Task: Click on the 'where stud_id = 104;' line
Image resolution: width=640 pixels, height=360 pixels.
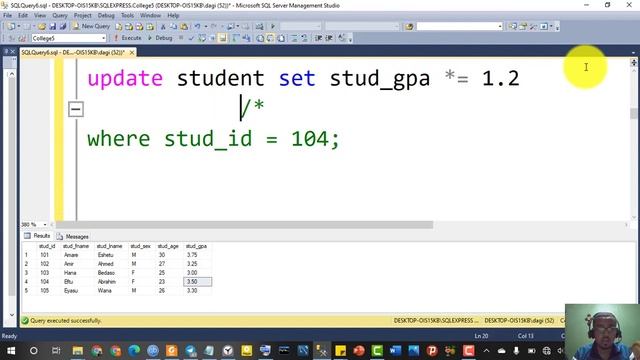Action: (x=213, y=139)
